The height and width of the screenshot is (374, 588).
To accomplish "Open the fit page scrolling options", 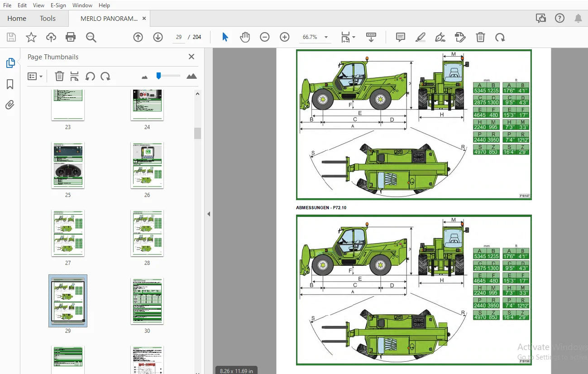I will coord(348,37).
